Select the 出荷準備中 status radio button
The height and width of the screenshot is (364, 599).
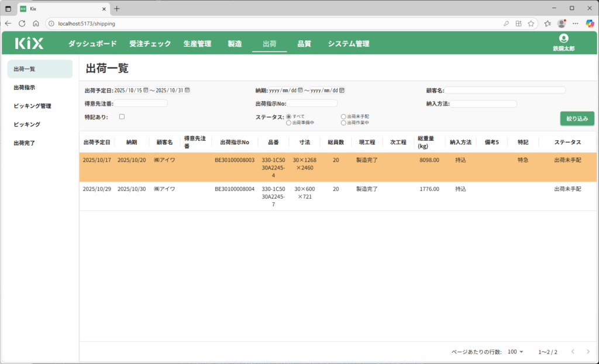point(289,123)
